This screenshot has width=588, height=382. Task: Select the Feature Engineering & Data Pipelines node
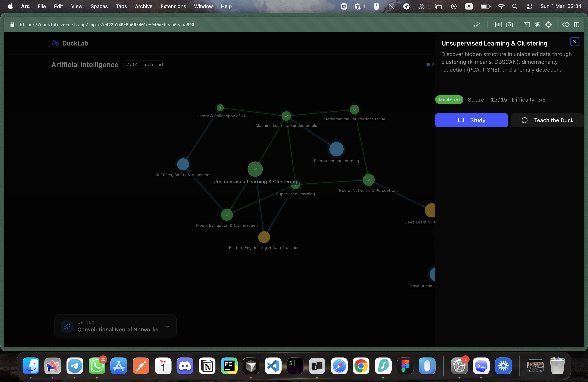pos(264,237)
